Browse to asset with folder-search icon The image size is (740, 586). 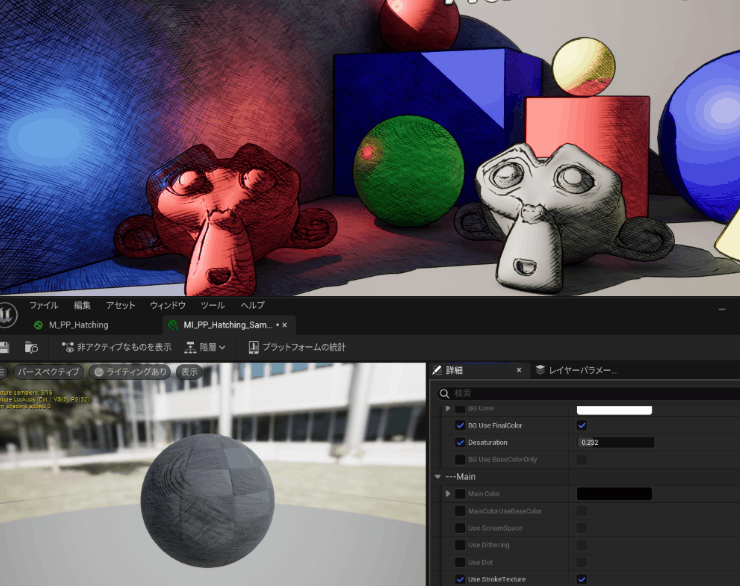31,348
